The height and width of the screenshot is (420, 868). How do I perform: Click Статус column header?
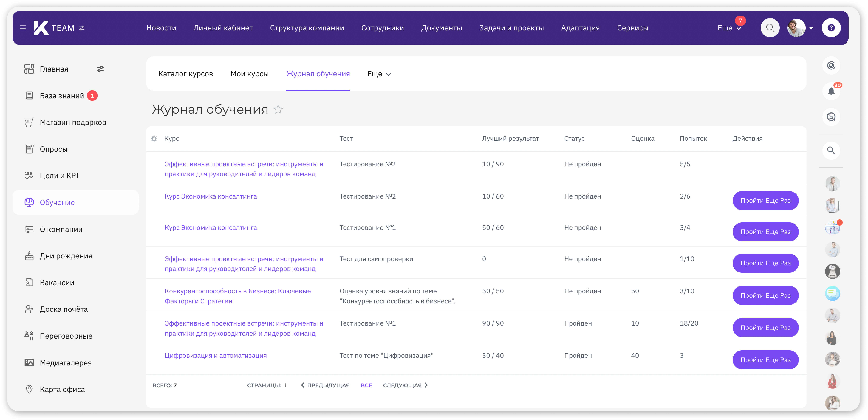tap(574, 138)
